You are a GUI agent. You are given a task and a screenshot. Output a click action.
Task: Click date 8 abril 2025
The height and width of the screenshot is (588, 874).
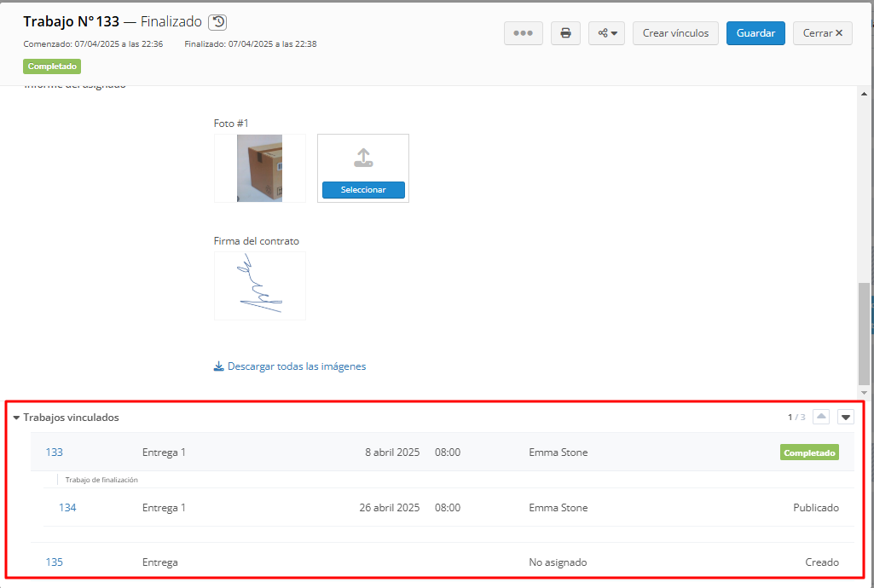392,453
